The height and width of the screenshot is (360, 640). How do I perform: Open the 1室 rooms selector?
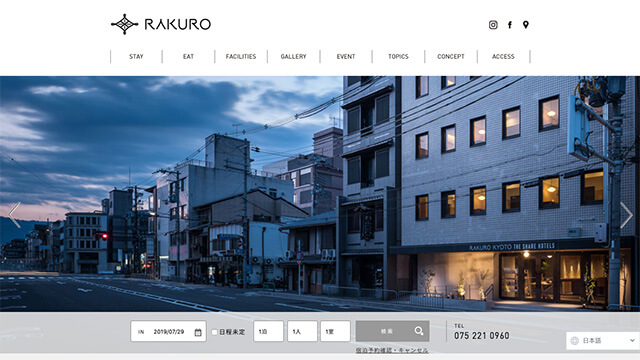pos(335,331)
